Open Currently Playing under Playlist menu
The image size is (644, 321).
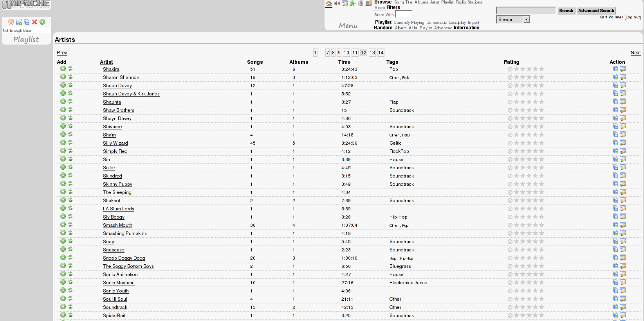point(409,23)
